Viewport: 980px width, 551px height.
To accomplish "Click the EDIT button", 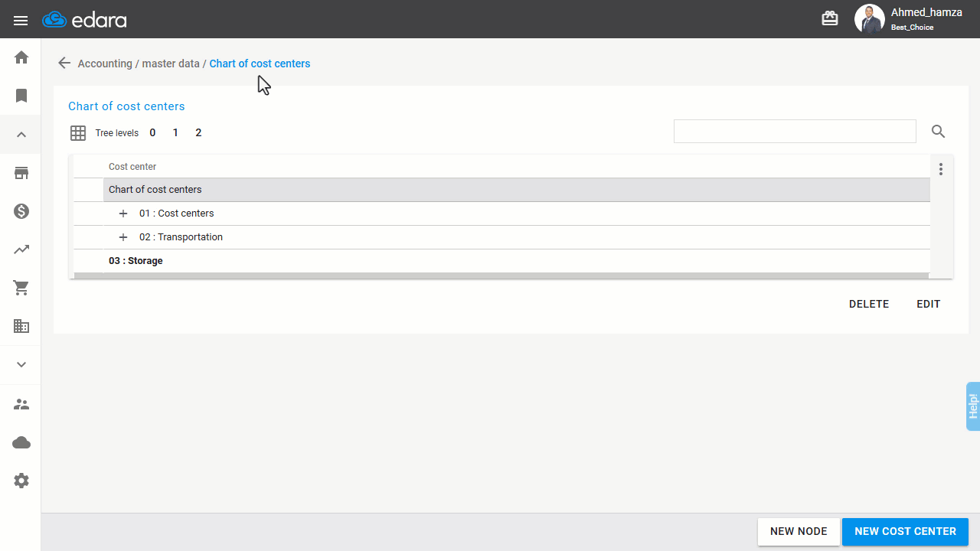I will click(x=929, y=304).
